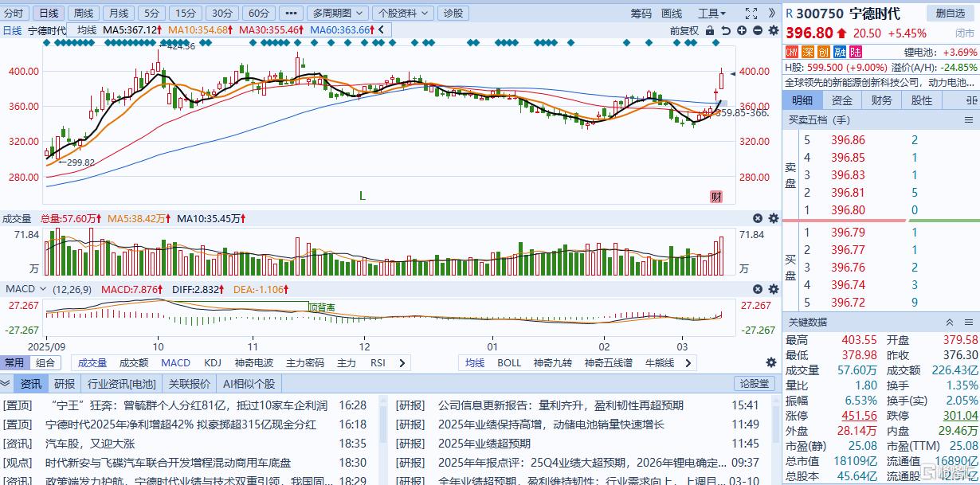Collapse news panel with double-down chevron
Screen dimensions: 980x485
[x=6, y=384]
